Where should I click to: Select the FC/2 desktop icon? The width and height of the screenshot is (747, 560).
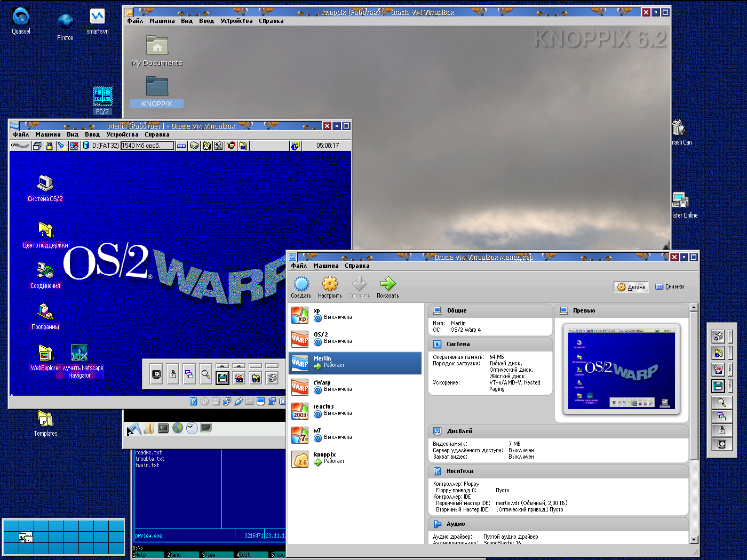coord(102,100)
